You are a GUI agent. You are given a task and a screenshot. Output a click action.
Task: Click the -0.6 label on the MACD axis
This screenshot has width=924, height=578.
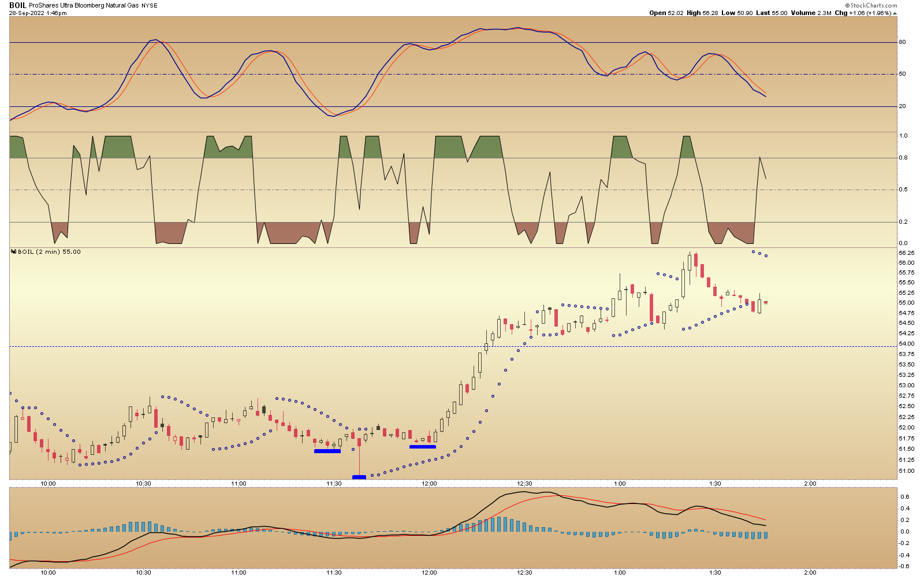click(x=904, y=566)
